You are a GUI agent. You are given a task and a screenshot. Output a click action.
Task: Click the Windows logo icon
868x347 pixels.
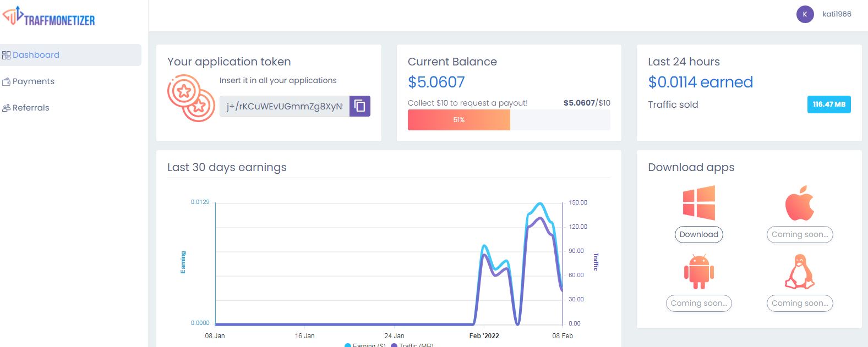point(698,203)
